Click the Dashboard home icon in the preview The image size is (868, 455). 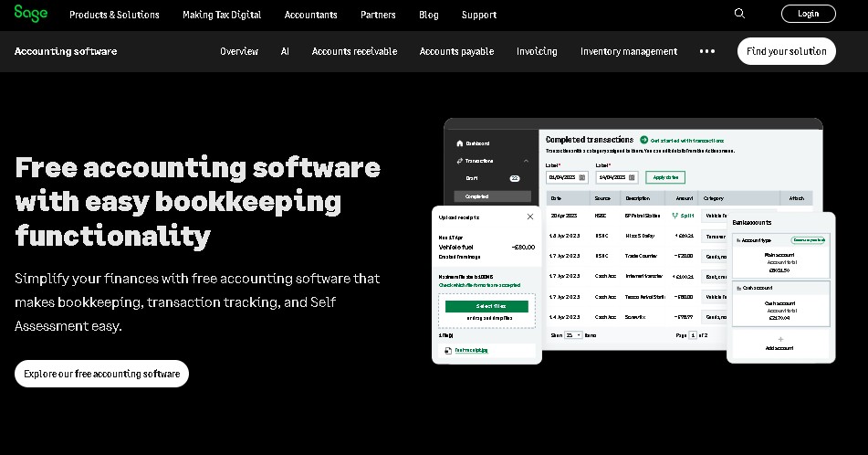pyautogui.click(x=459, y=143)
